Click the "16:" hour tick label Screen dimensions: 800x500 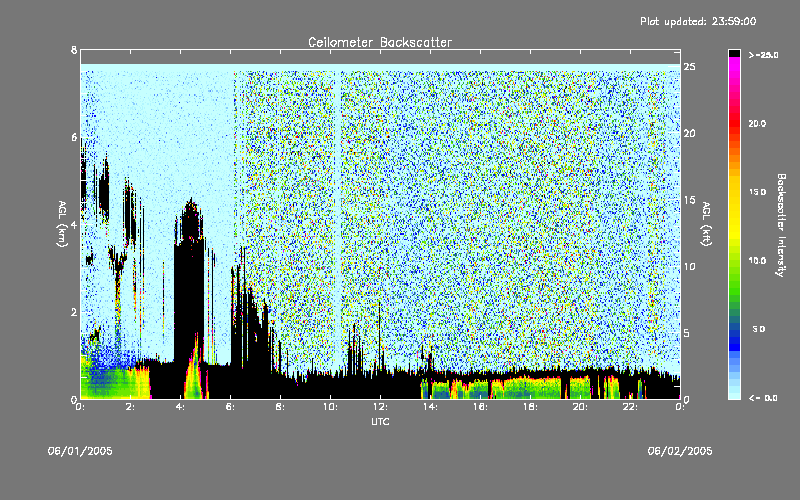(480, 407)
